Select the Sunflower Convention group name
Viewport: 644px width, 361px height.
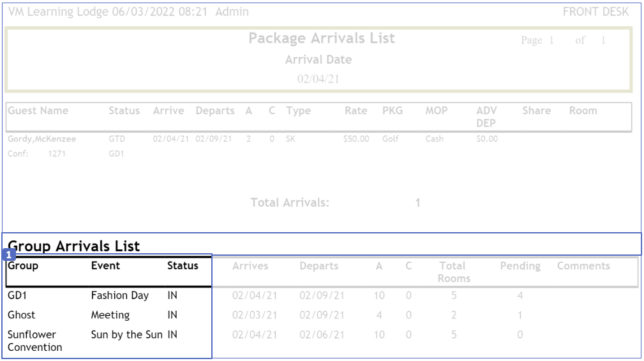[34, 341]
